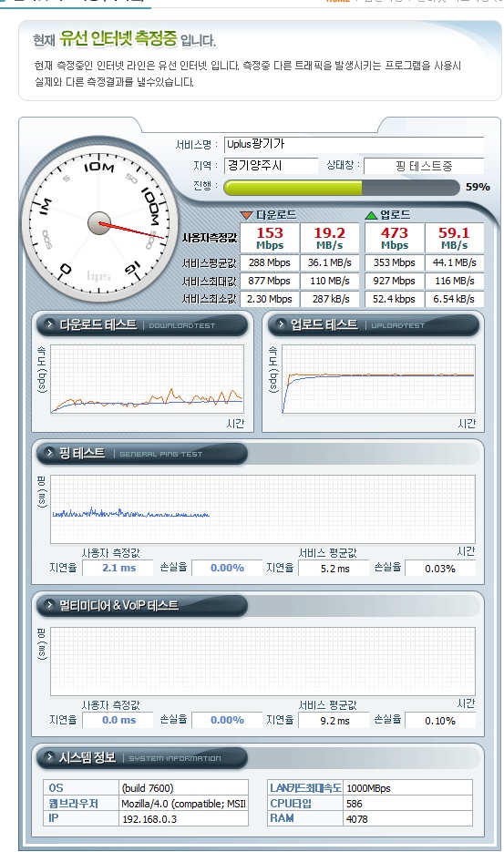Click the 업로드 테스트 section header
The width and height of the screenshot is (504, 852).
click(374, 324)
